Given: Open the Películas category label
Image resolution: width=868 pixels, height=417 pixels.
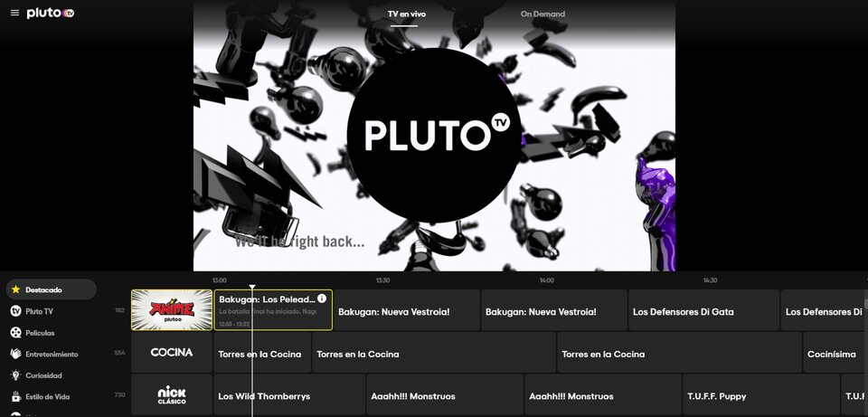Looking at the screenshot, I should tap(40, 333).
